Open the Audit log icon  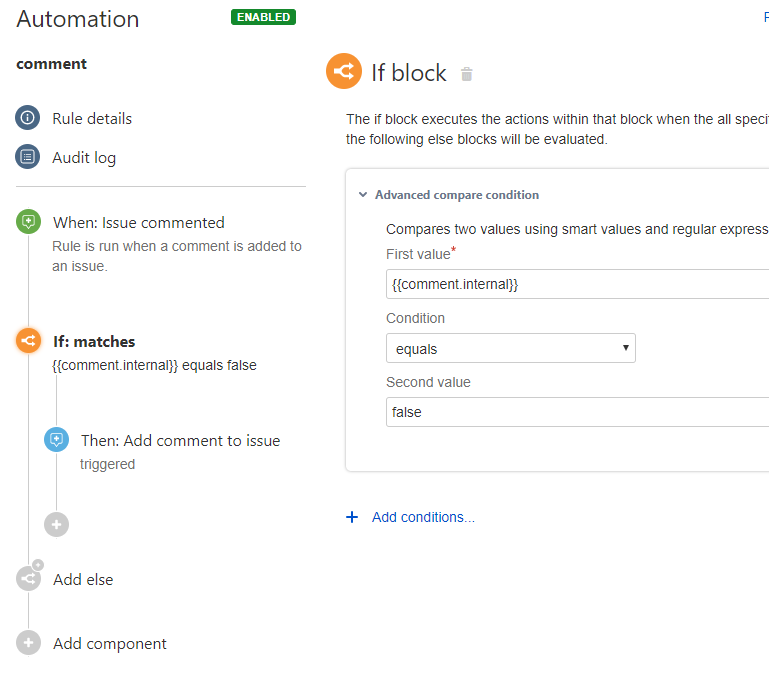coord(28,157)
